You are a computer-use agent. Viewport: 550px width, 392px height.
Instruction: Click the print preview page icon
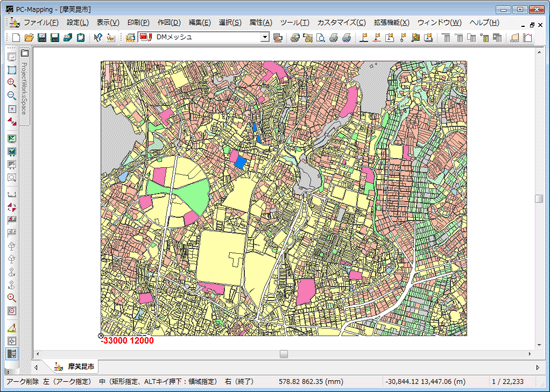point(320,37)
